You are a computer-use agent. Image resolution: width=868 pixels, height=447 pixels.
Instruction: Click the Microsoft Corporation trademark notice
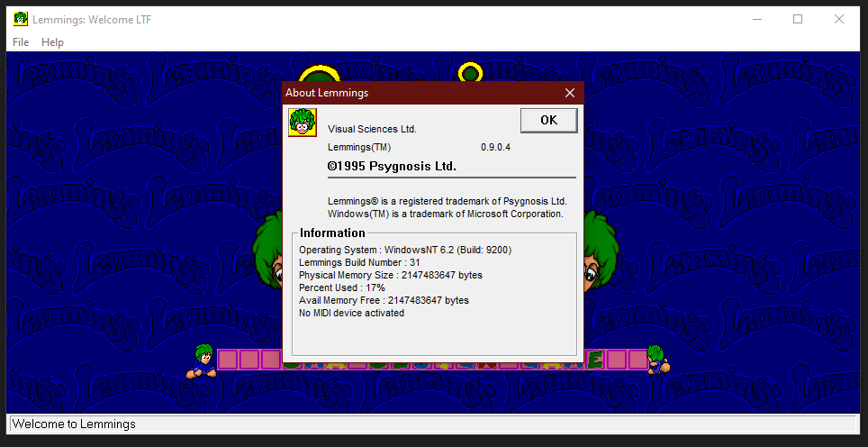446,214
